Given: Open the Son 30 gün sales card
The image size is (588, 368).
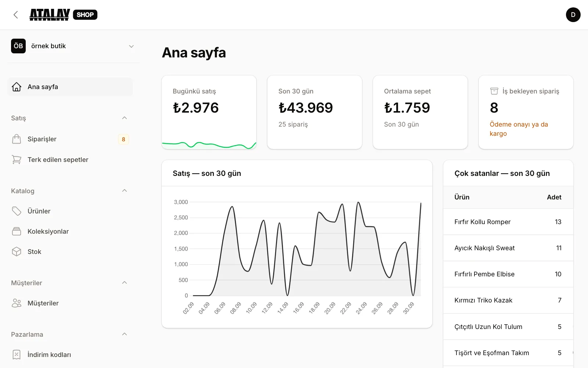Looking at the screenshot, I should click(315, 112).
